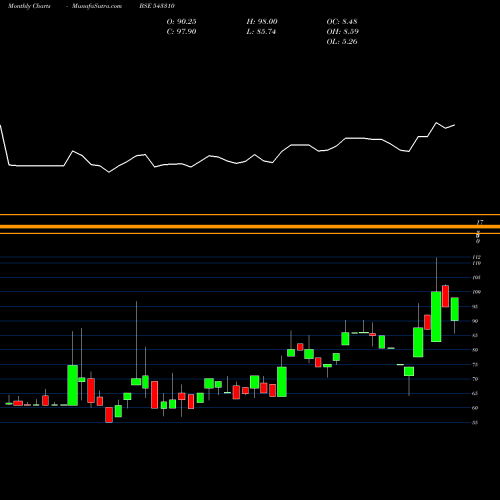Click the '55' price axis label
500x500 pixels.
[x=475, y=423]
